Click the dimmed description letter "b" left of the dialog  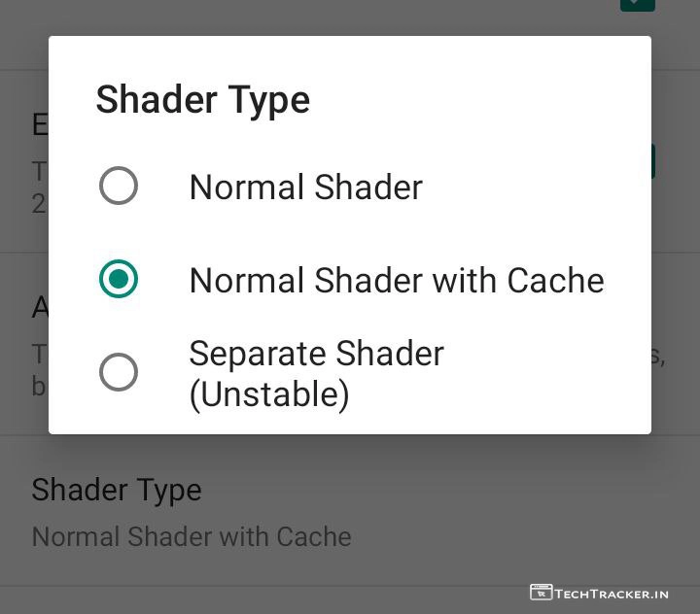pos(39,386)
